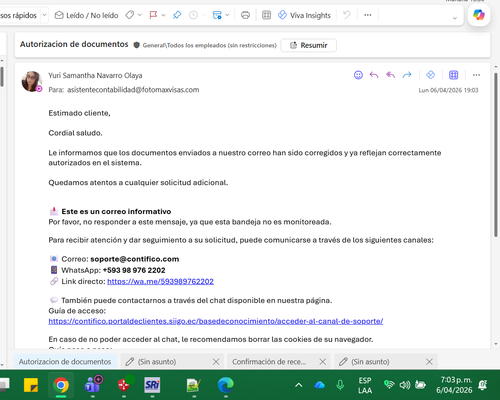The image size is (500, 400).
Task: Open Yuri Samantha Navarro's profile photo
Action: tap(32, 81)
